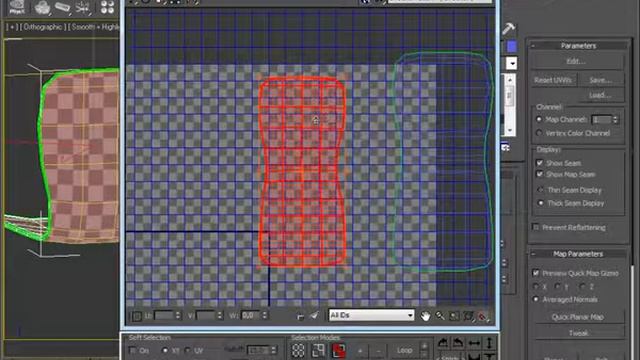Click the W value spinner arrows
Image resolution: width=640 pixels, height=360 pixels.
pyautogui.click(x=264, y=316)
